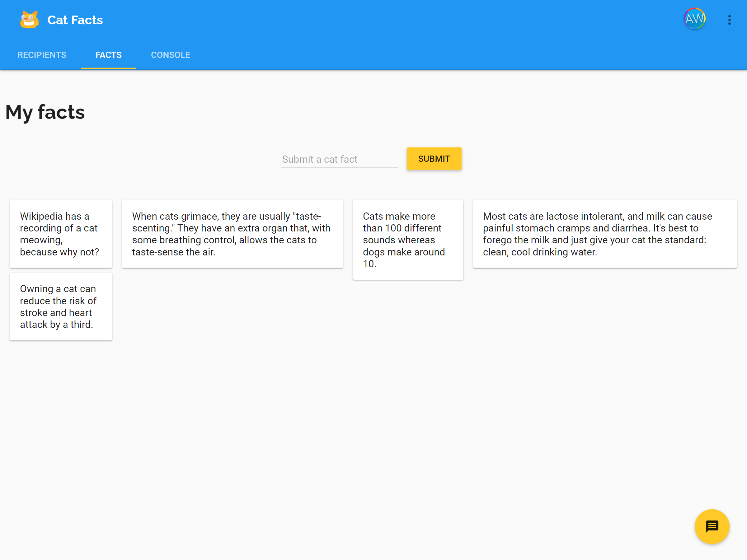Click the text 'because why not?'
This screenshot has height=560, width=747.
pyautogui.click(x=59, y=252)
